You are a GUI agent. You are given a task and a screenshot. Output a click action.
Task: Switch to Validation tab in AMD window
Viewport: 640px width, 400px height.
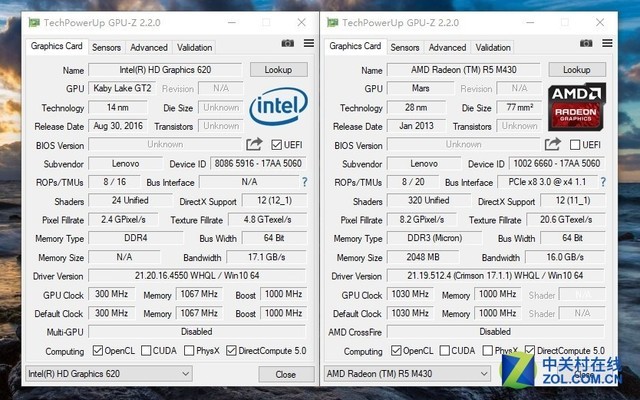tap(493, 47)
